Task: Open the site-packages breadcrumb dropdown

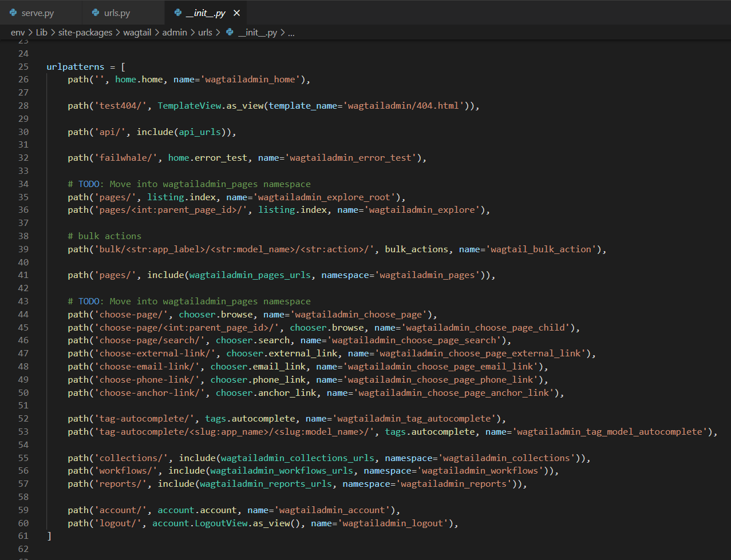Action: [x=85, y=33]
